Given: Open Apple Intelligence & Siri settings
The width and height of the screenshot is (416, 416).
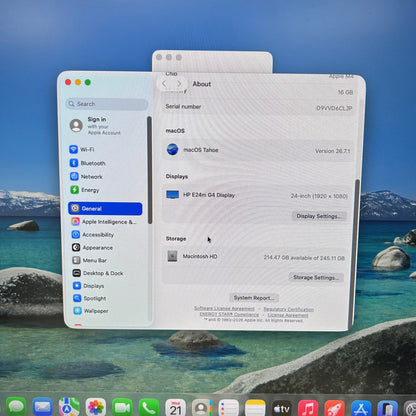Looking at the screenshot, I should point(104,222).
